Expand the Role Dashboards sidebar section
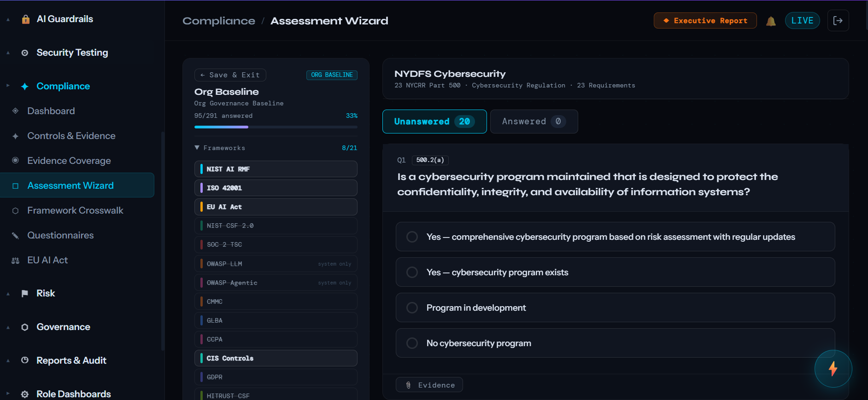Viewport: 868px width, 400px height. click(x=8, y=394)
